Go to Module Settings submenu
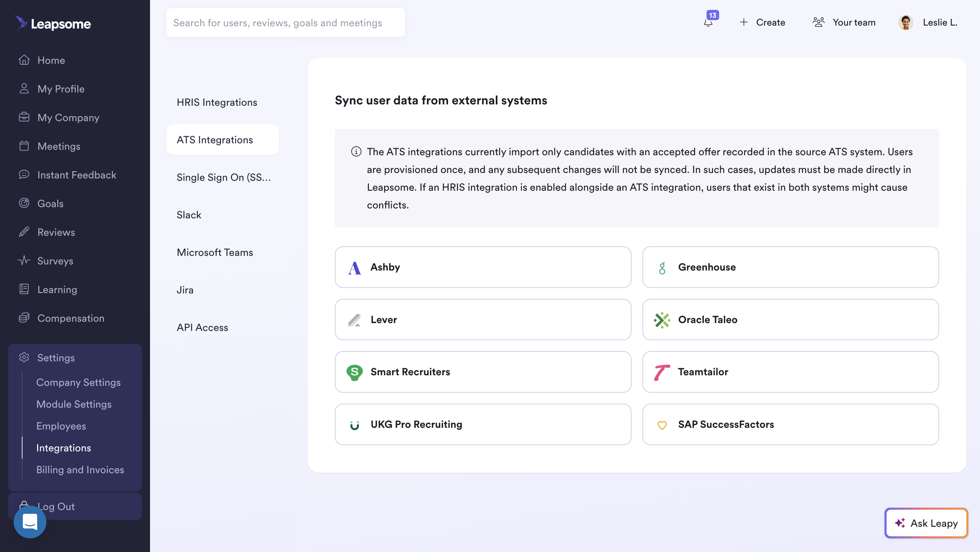980x552 pixels. point(74,404)
